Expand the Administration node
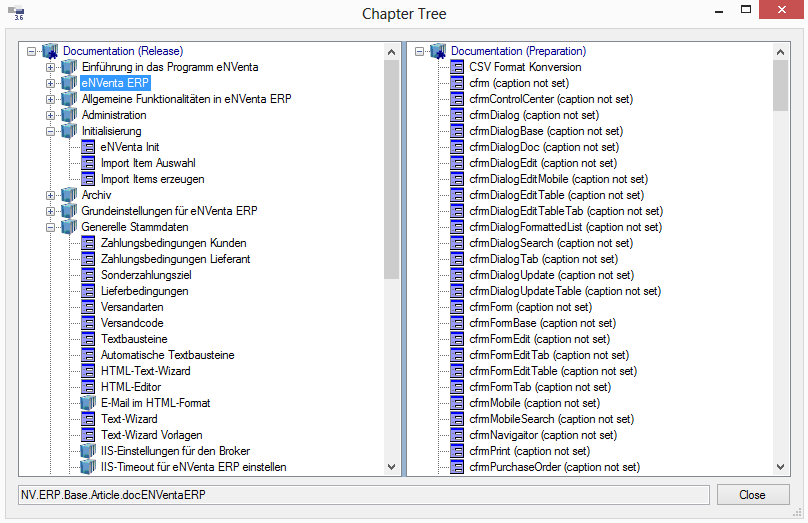The width and height of the screenshot is (808, 523). coord(50,115)
